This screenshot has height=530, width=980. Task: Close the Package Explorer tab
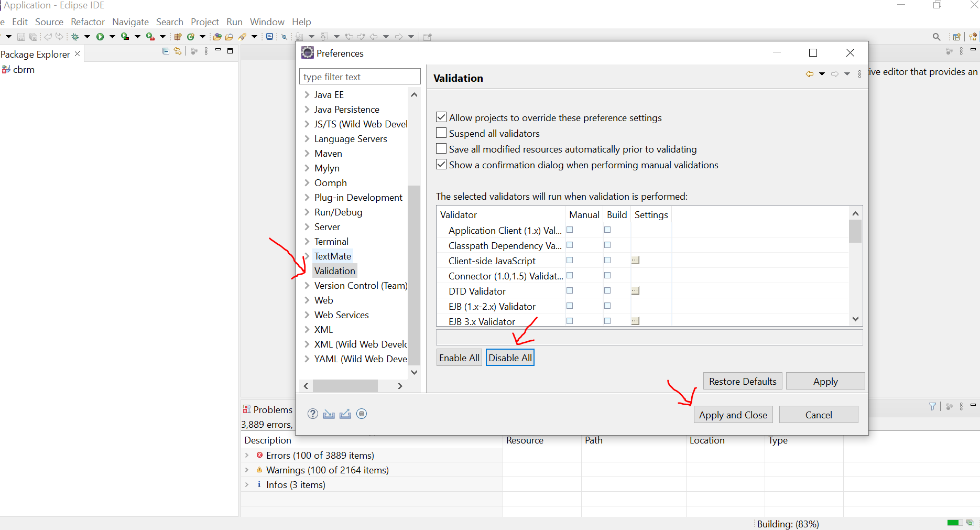click(x=78, y=54)
